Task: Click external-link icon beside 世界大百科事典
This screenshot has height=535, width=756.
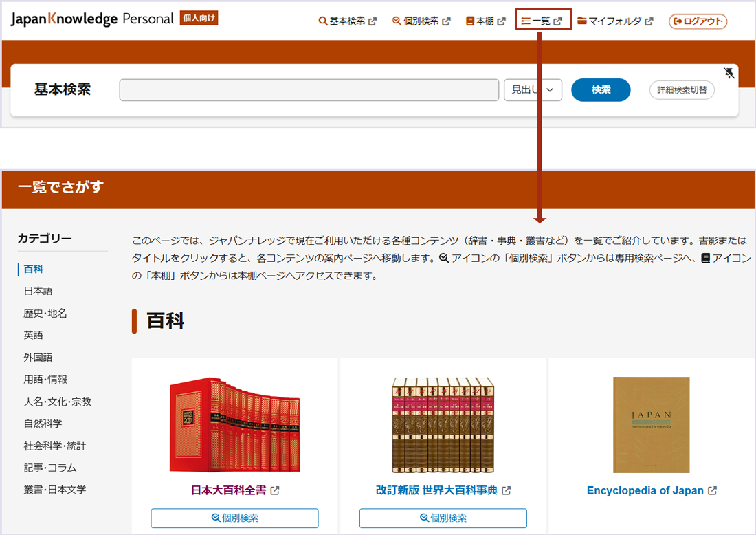Action: point(507,490)
